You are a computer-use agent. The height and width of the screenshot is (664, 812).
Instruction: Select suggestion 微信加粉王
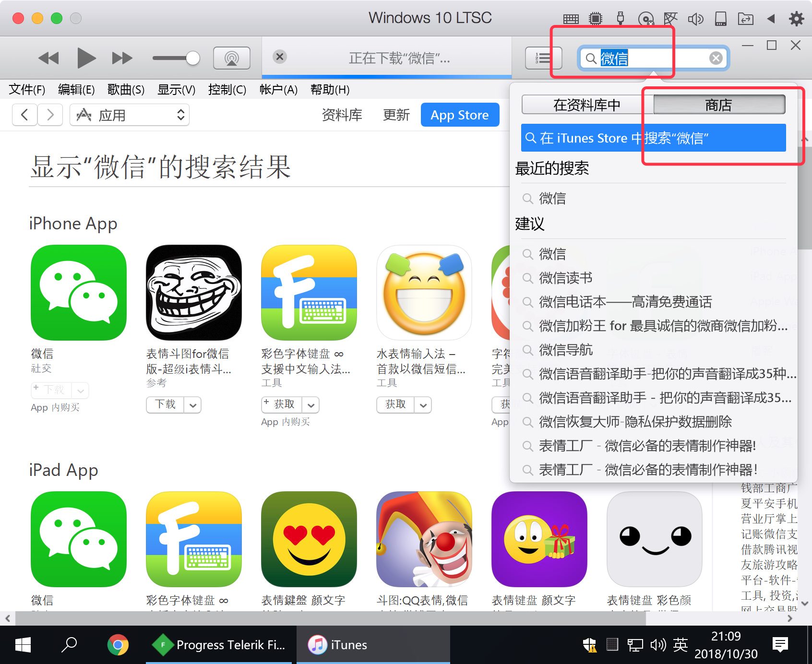(x=653, y=326)
